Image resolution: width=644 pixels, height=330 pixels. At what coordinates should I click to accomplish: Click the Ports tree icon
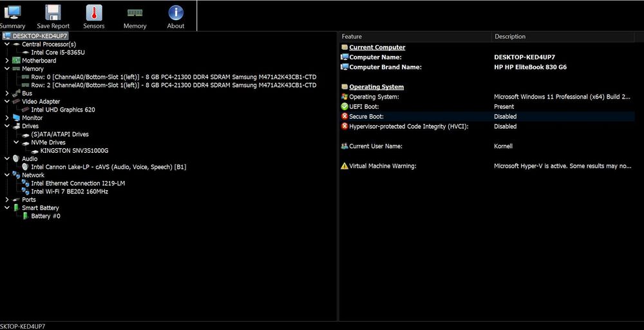point(17,200)
